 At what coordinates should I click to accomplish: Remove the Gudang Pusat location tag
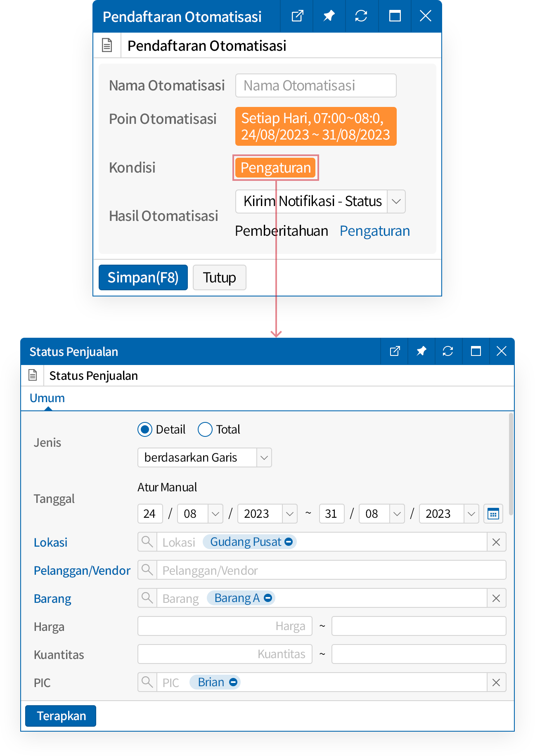coord(289,542)
